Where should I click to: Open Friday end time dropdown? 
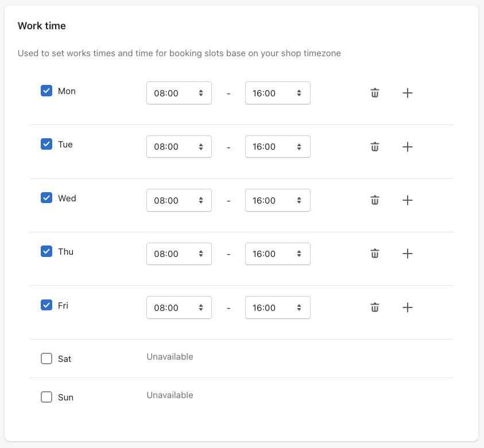(x=277, y=307)
